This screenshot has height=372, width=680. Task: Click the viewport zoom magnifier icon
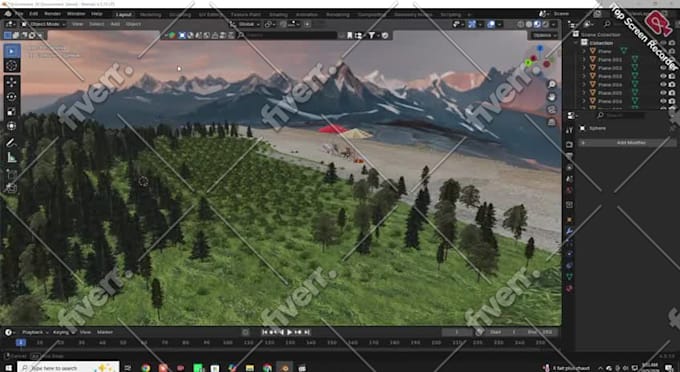tap(552, 84)
